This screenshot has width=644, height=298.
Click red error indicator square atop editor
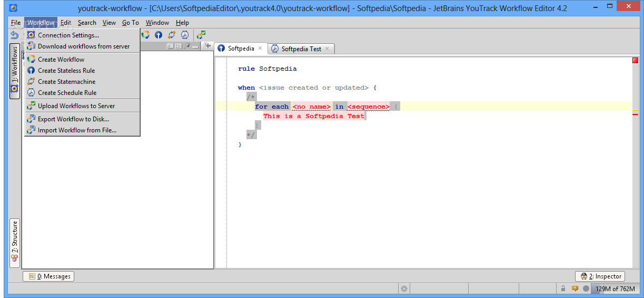(x=635, y=61)
